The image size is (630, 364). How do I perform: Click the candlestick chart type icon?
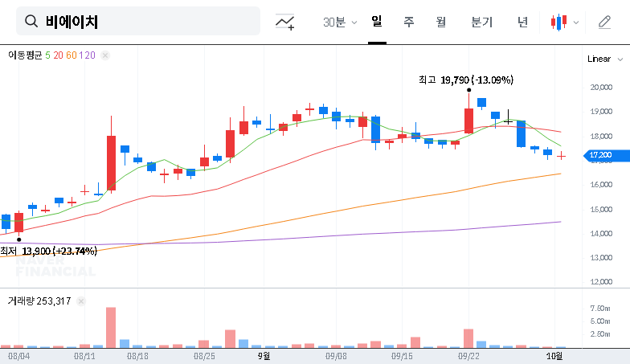click(558, 22)
